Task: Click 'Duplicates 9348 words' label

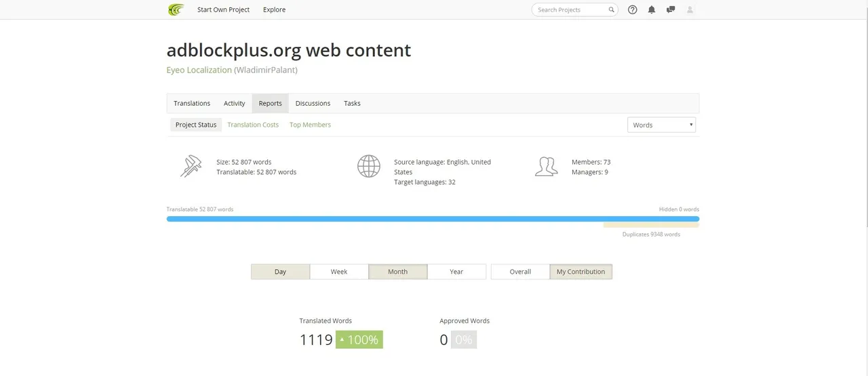Action: pyautogui.click(x=651, y=234)
